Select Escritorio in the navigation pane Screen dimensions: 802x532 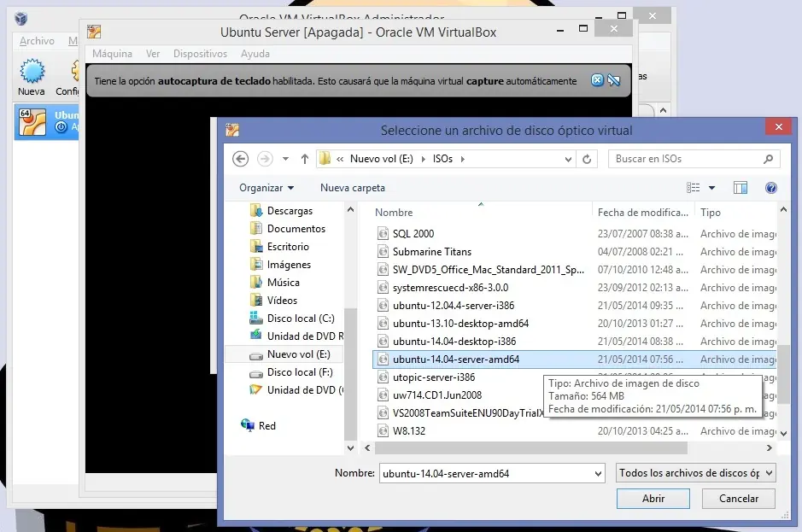point(288,247)
